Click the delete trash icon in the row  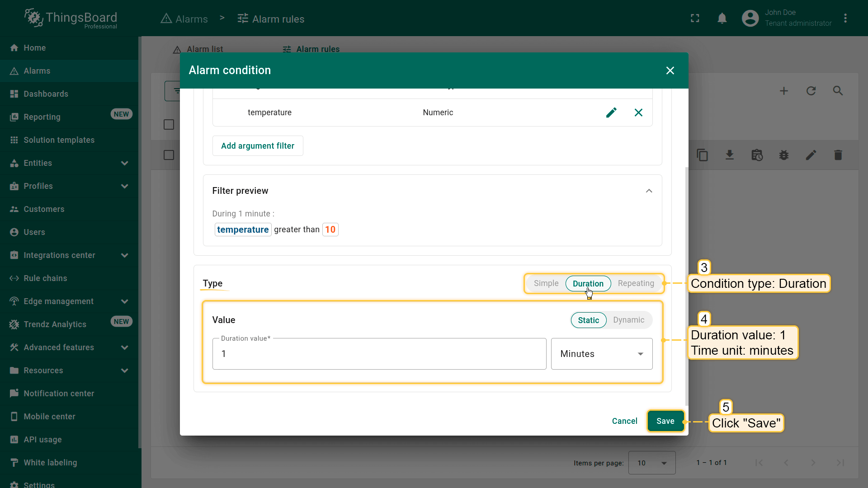pos(838,155)
